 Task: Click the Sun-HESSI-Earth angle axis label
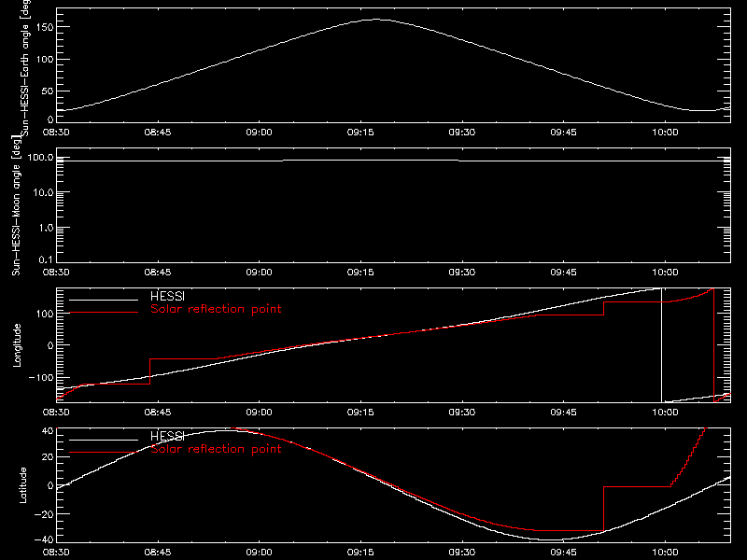(25, 66)
